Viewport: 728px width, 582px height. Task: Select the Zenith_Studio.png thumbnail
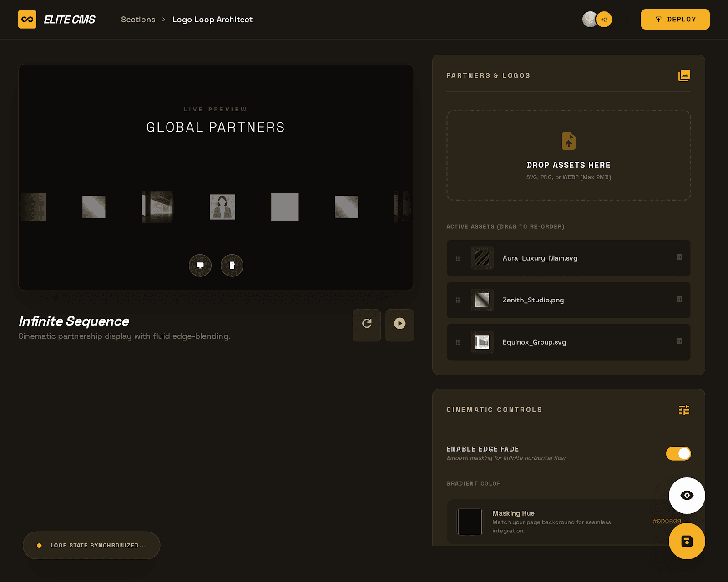[x=482, y=300]
